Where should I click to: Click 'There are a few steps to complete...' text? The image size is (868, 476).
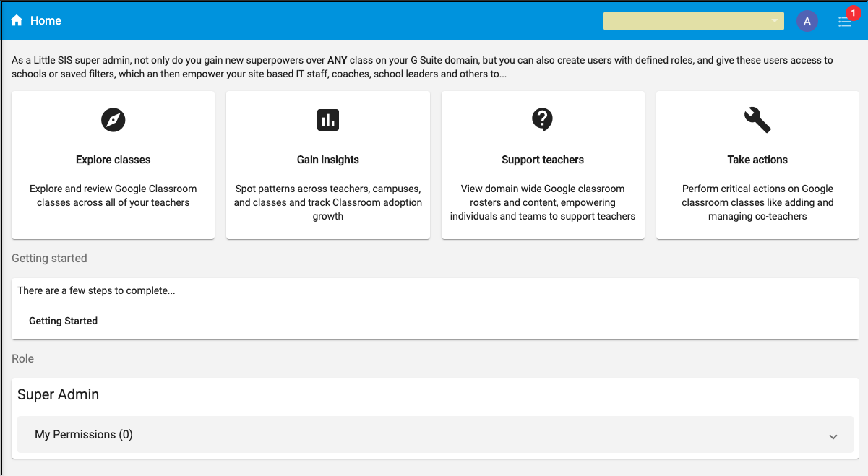point(96,291)
